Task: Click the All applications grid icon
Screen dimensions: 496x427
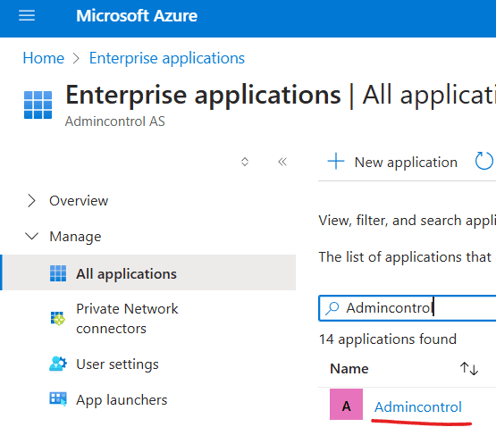Action: [x=58, y=273]
